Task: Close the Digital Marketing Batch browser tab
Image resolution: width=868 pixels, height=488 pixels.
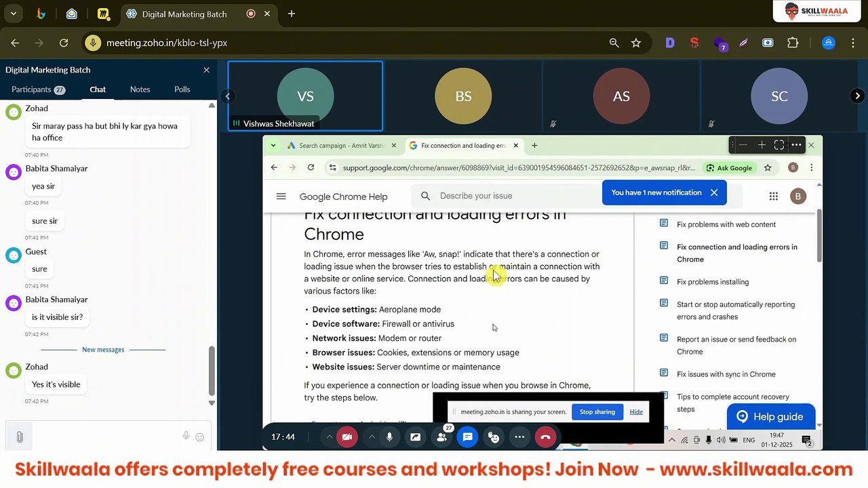Action: point(267,14)
